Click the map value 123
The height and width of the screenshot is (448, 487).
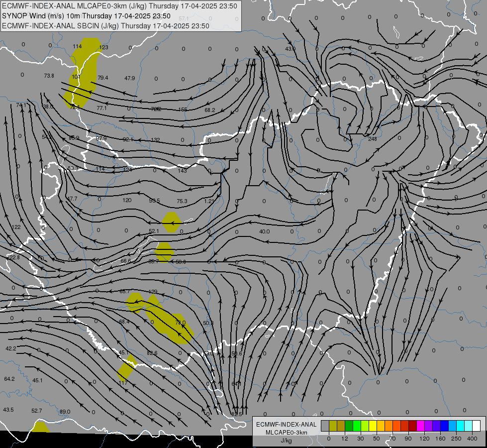tap(103, 47)
